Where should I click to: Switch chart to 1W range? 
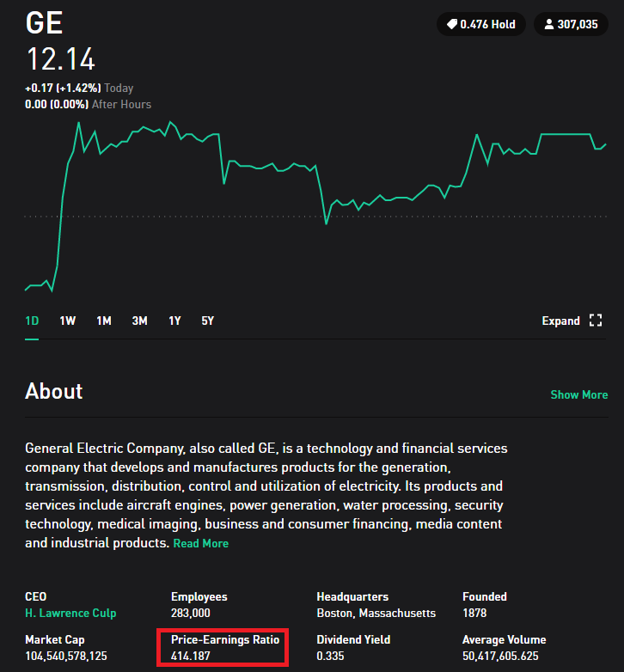click(x=68, y=321)
